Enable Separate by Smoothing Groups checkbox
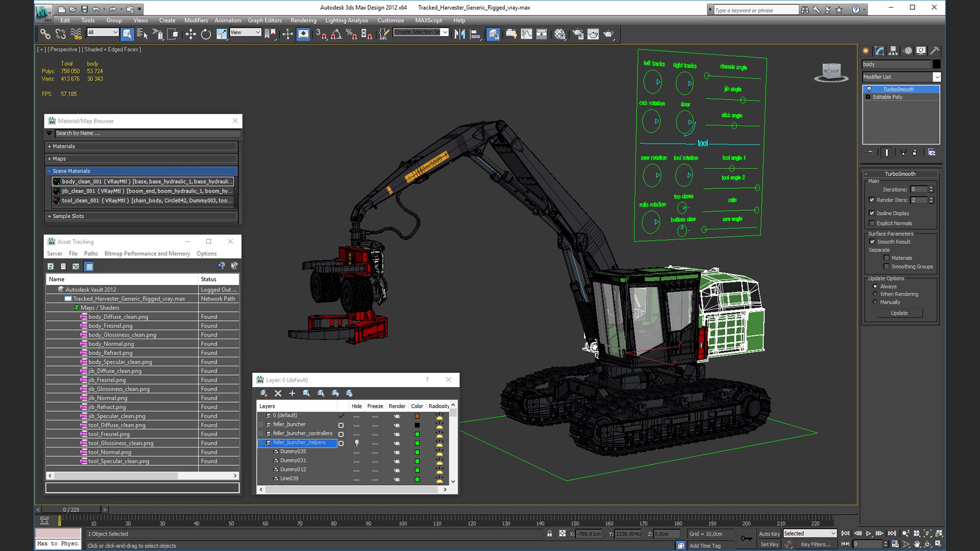The image size is (980, 551). coord(887,266)
